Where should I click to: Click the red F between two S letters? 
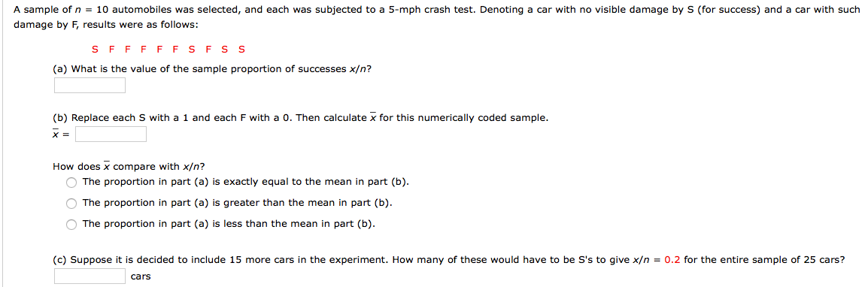tap(208, 50)
